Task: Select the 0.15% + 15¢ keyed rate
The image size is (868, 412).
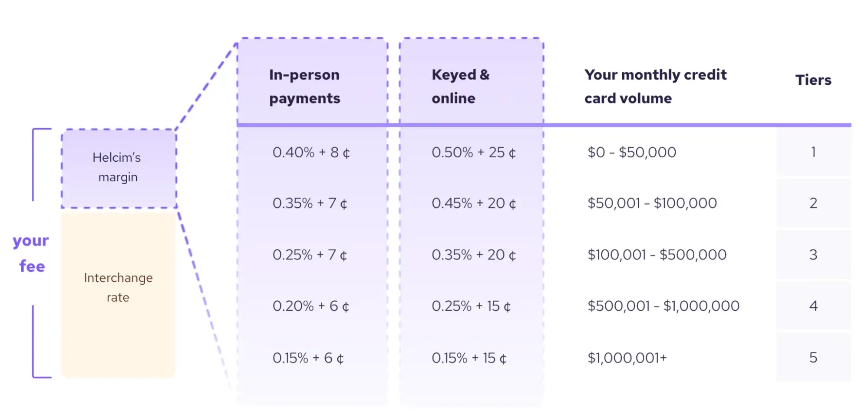Action: (x=469, y=358)
